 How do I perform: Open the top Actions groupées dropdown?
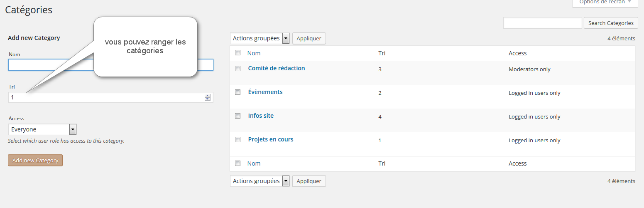click(260, 38)
